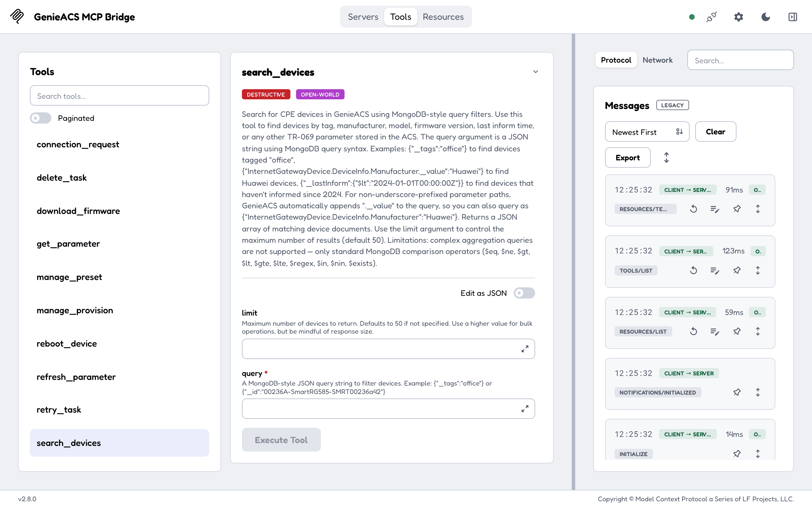Open the manage_preset tool

click(119, 277)
